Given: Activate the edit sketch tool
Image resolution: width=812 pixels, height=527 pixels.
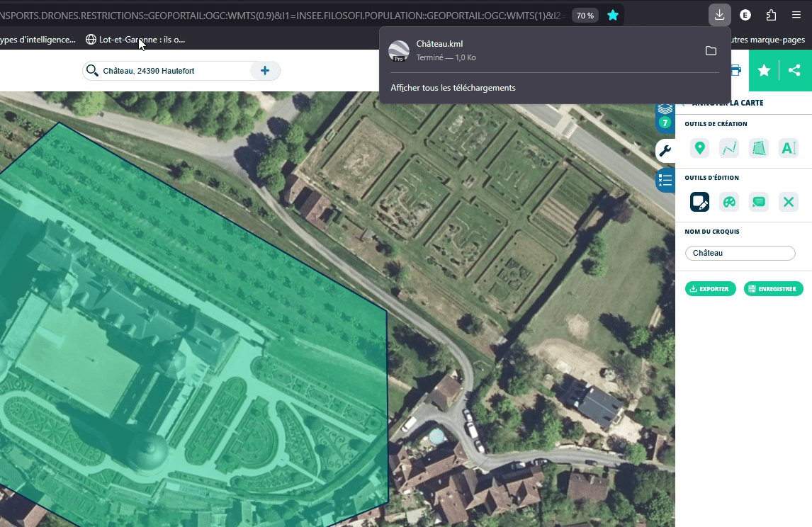Looking at the screenshot, I should pos(699,202).
